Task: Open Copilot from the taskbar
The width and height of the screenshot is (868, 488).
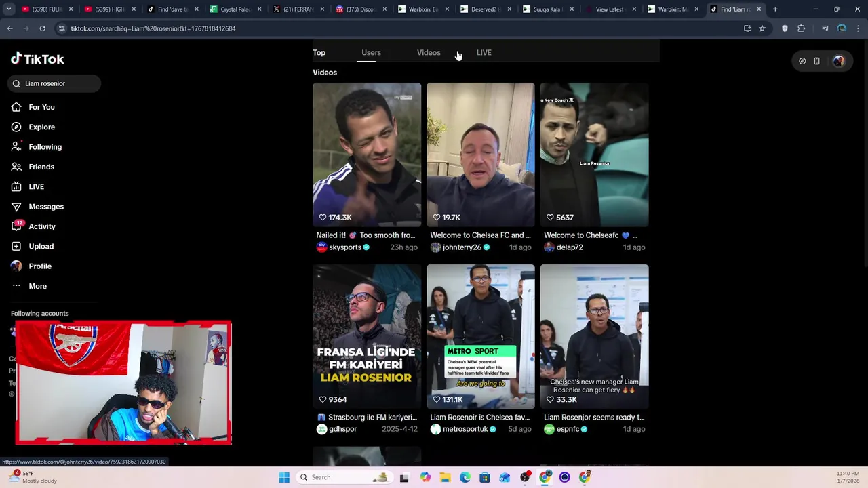Action: click(425, 477)
